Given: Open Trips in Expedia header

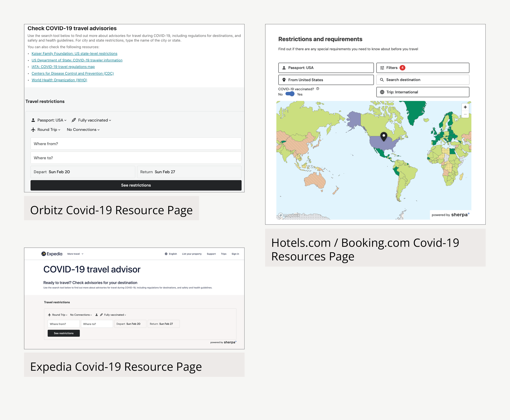Looking at the screenshot, I should pos(224,254).
